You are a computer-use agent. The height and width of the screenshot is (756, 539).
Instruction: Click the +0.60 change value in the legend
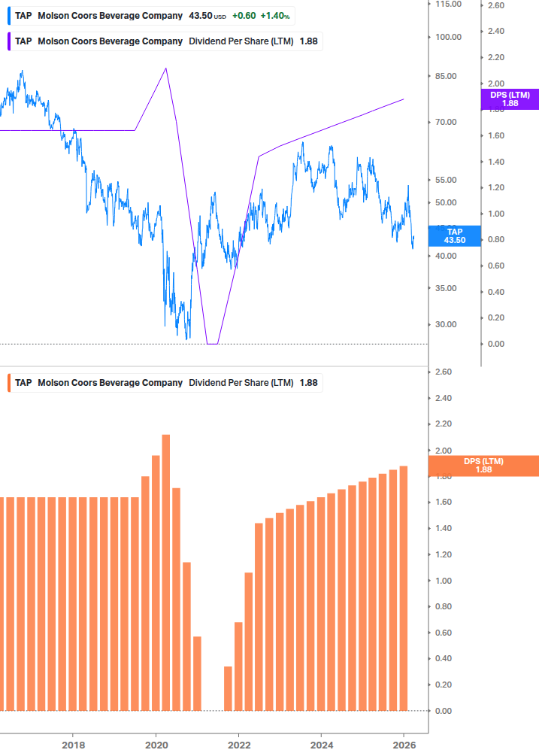tap(244, 16)
